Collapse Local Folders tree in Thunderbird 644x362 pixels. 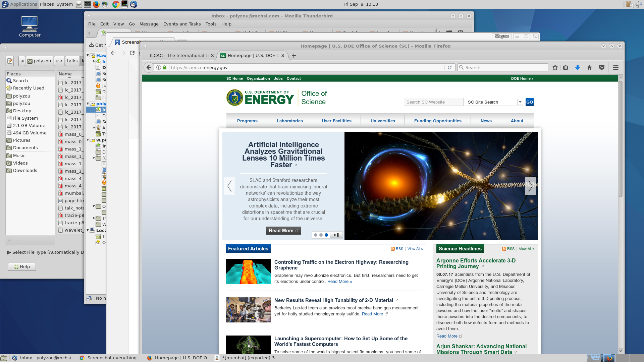[x=88, y=230]
